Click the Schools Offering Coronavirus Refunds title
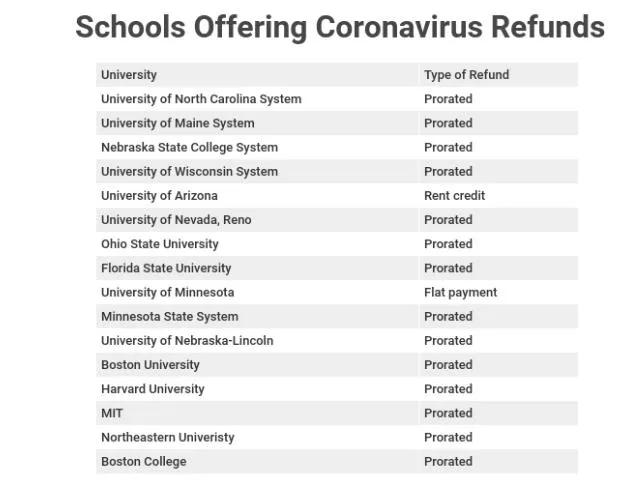The height and width of the screenshot is (493, 637). 339,27
